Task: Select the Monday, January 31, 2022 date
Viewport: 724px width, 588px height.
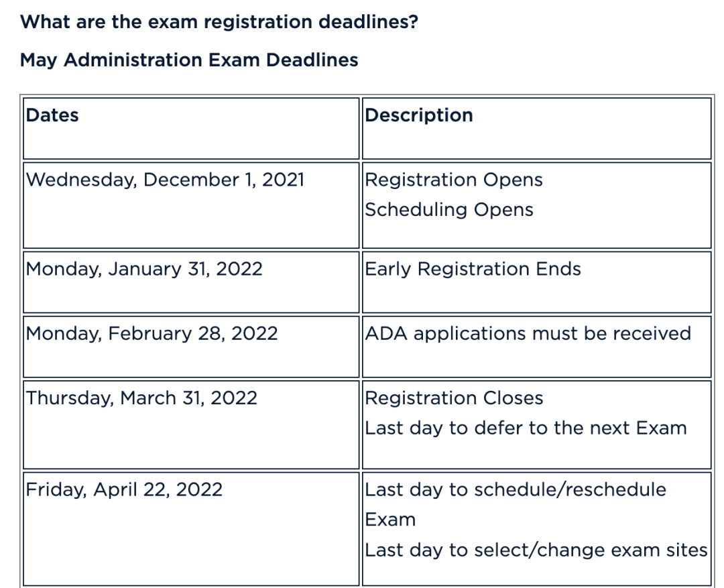Action: 144,269
